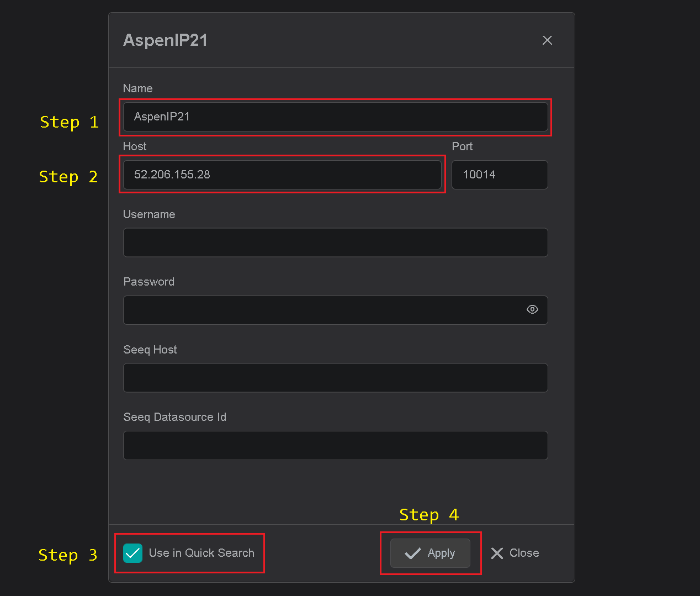Focus the Password input field
The height and width of the screenshot is (596, 700).
pyautogui.click(x=335, y=310)
